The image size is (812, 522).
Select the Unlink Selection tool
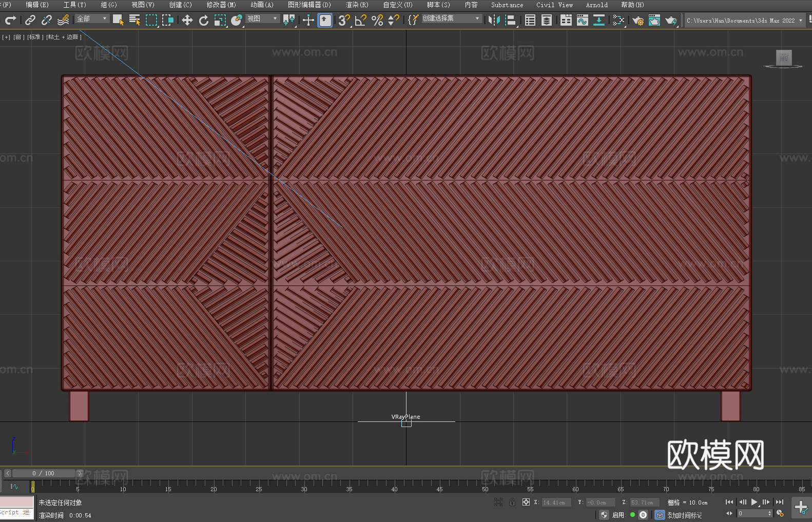(47, 20)
